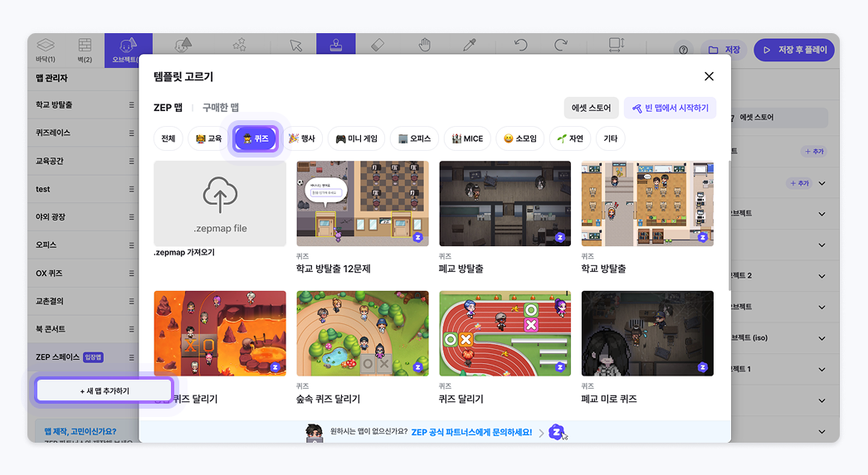Click the cloud upload .zepmap file box
Viewport: 868px width, 475px height.
point(220,203)
